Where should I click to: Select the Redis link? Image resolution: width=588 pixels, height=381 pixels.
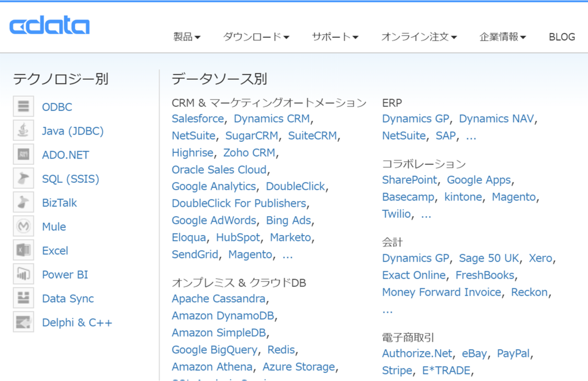point(281,350)
